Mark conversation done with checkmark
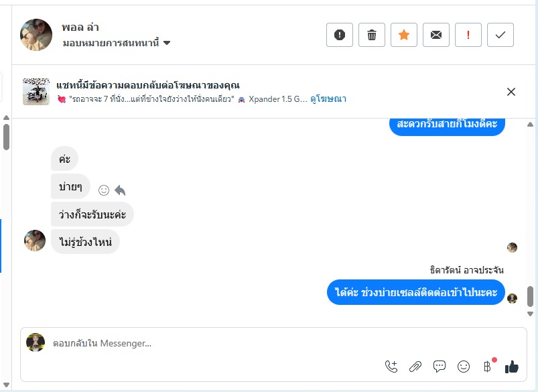Image resolution: width=538 pixels, height=392 pixels. (500, 35)
